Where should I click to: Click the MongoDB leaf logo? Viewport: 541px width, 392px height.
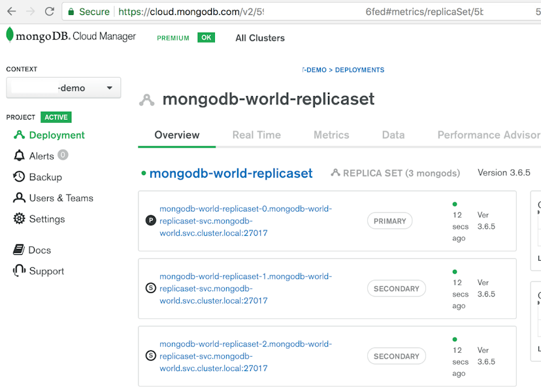point(10,35)
